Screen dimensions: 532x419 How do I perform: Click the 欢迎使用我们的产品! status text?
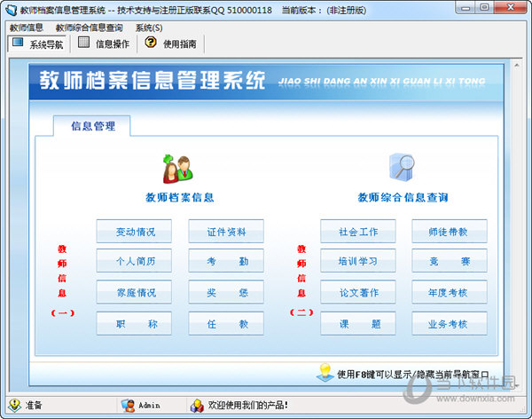pos(248,405)
